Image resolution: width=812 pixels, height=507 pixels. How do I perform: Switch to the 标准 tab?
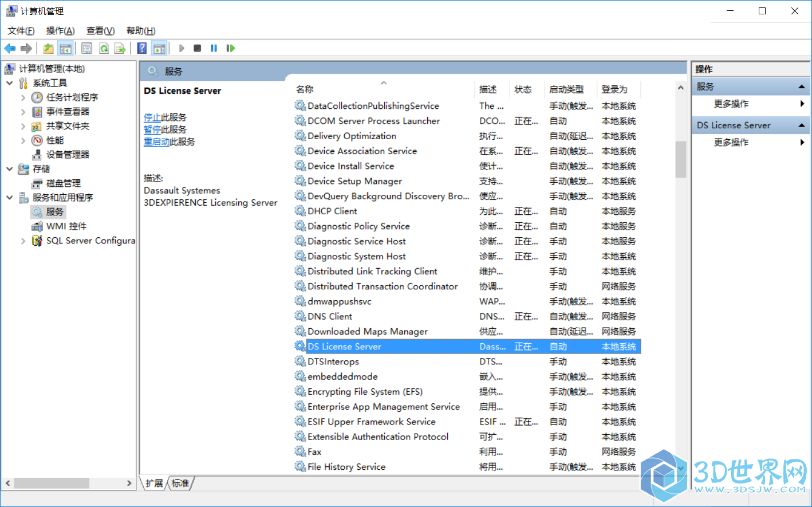click(x=180, y=484)
